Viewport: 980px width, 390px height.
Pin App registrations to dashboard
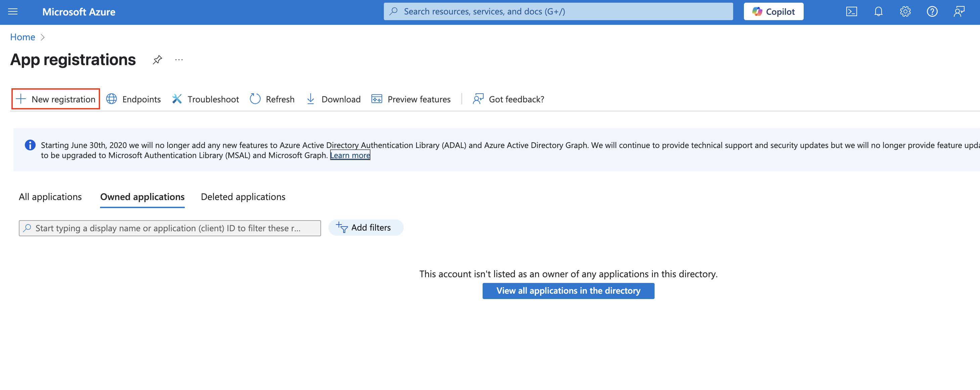[157, 60]
